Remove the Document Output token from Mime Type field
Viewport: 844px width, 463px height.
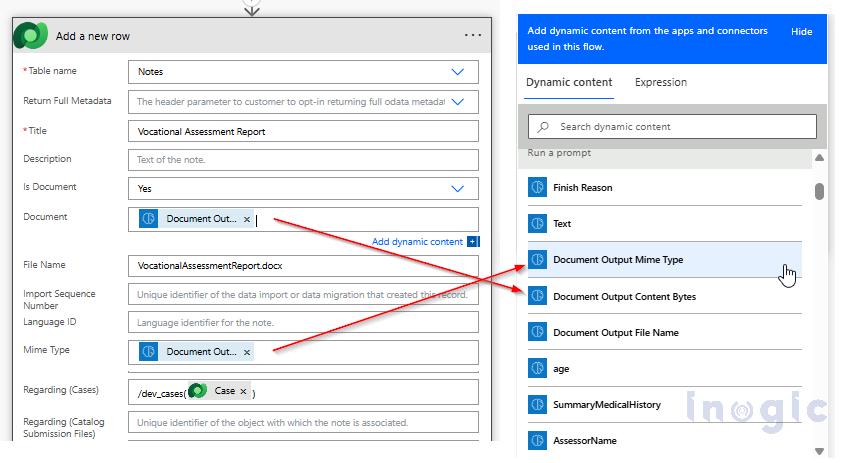click(247, 352)
